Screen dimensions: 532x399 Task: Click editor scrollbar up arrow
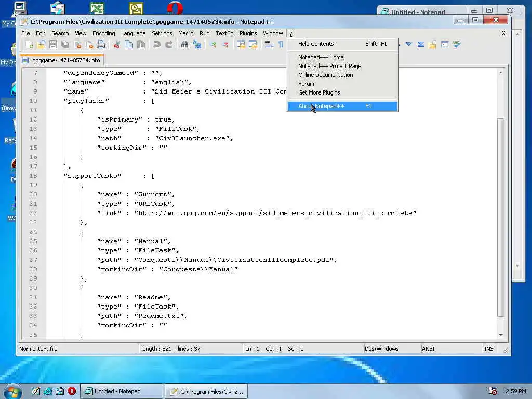click(501, 72)
